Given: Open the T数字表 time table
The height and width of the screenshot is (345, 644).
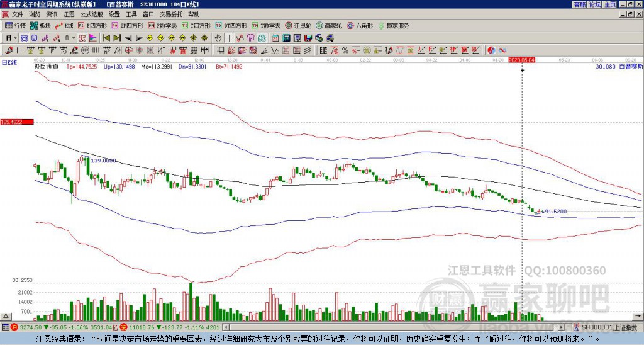Looking at the screenshot, I should click(266, 25).
